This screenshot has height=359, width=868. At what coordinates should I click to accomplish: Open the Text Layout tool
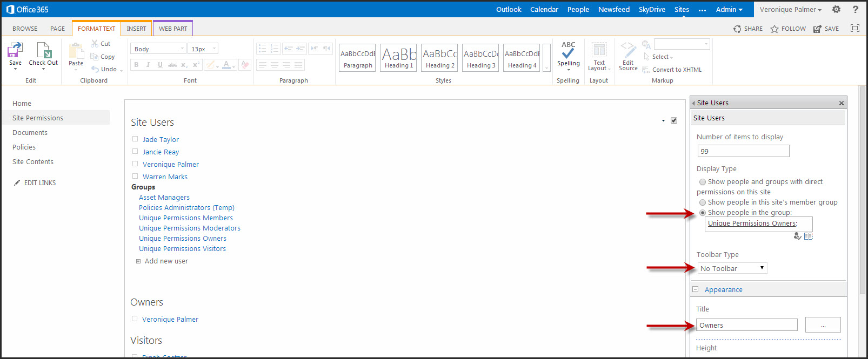click(599, 51)
